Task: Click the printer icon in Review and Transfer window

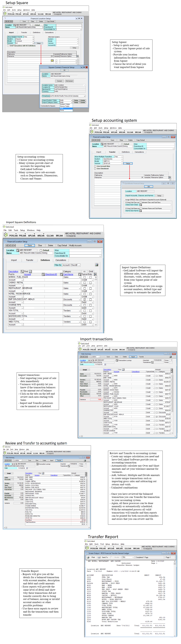Action: click(x=85, y=460)
